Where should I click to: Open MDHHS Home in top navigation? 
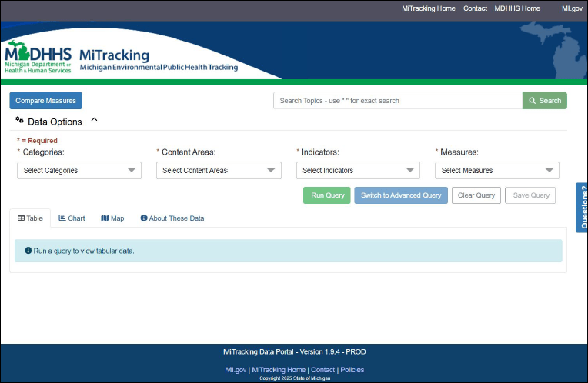(517, 8)
